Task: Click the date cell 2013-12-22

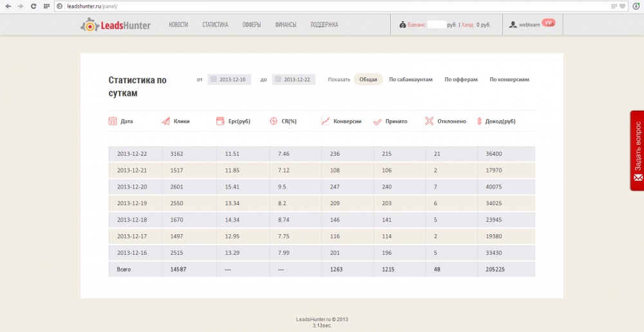Action: pos(132,154)
